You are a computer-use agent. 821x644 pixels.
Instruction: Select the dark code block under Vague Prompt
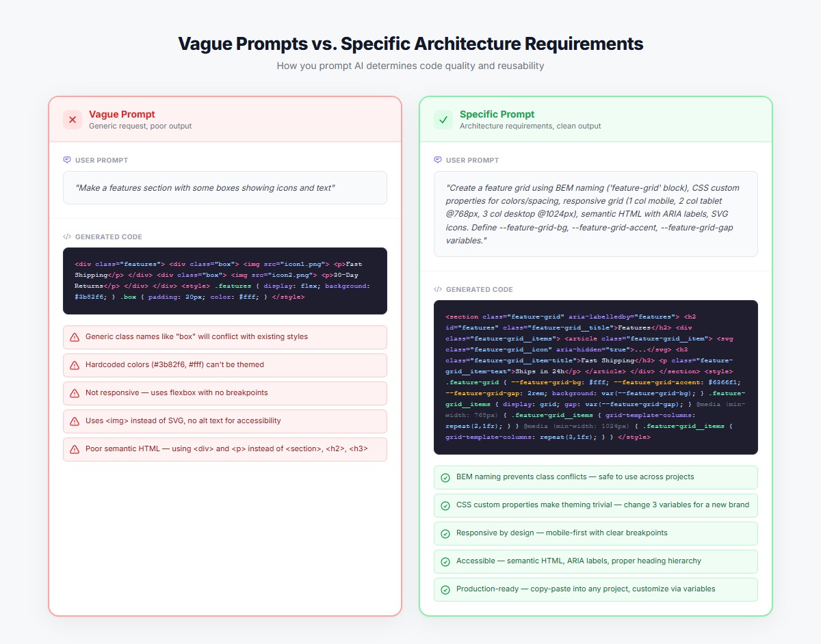(225, 280)
